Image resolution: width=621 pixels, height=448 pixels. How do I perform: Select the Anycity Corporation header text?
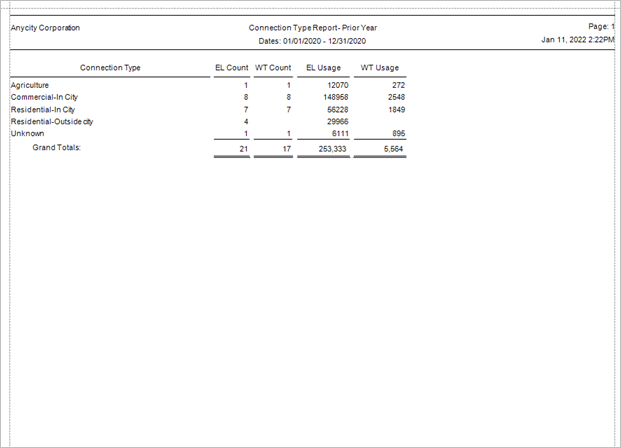coord(45,28)
